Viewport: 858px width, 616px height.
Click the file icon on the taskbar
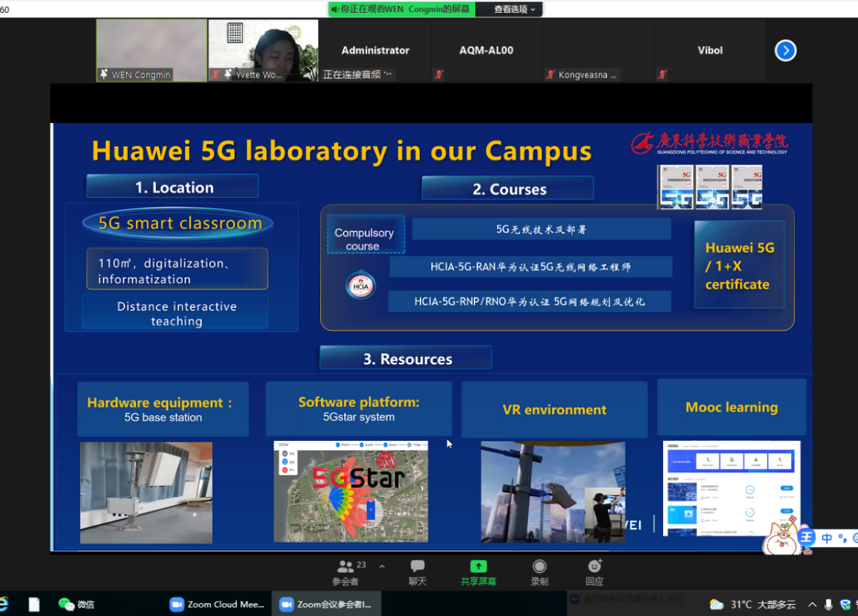click(34, 605)
